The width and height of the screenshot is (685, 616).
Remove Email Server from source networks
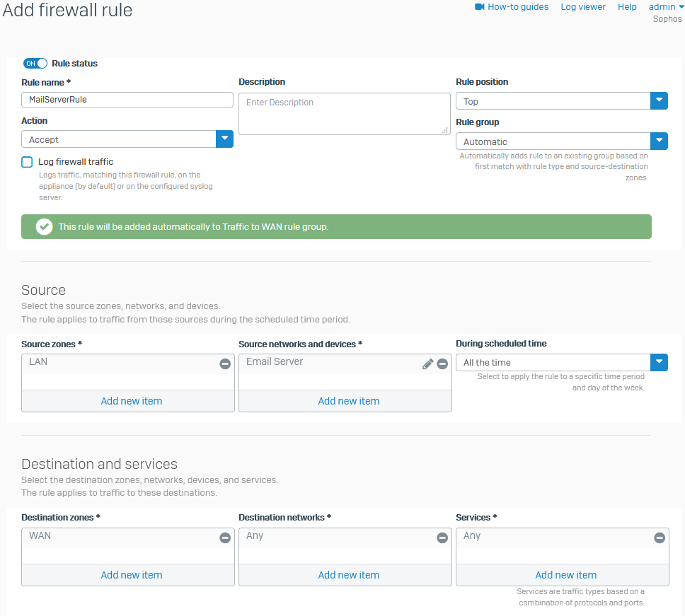point(442,363)
